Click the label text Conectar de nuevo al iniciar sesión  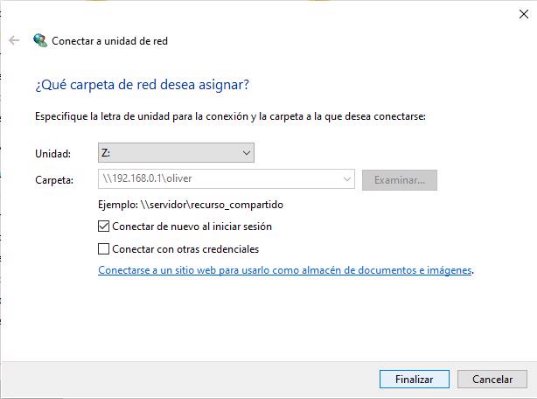[192, 226]
